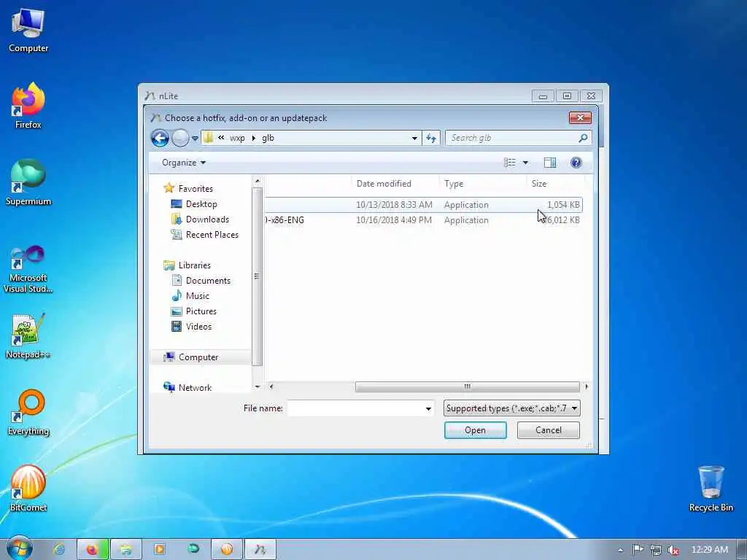Open Downloads in the navigation pane
Screen dimensions: 747x560
click(207, 219)
